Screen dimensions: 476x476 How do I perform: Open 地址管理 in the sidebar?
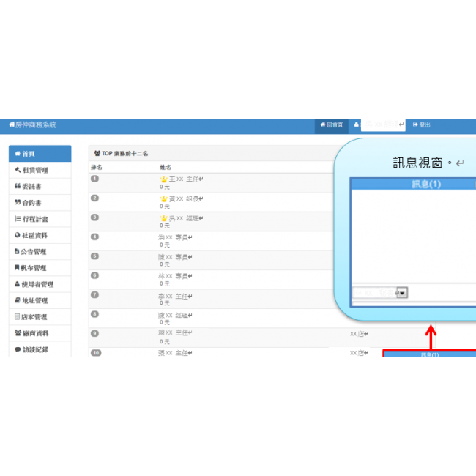click(40, 301)
